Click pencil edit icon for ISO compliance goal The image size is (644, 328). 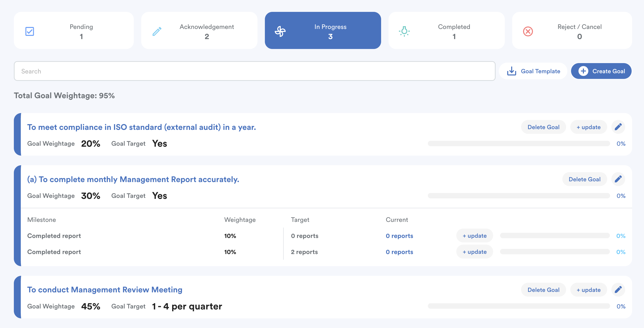click(618, 127)
